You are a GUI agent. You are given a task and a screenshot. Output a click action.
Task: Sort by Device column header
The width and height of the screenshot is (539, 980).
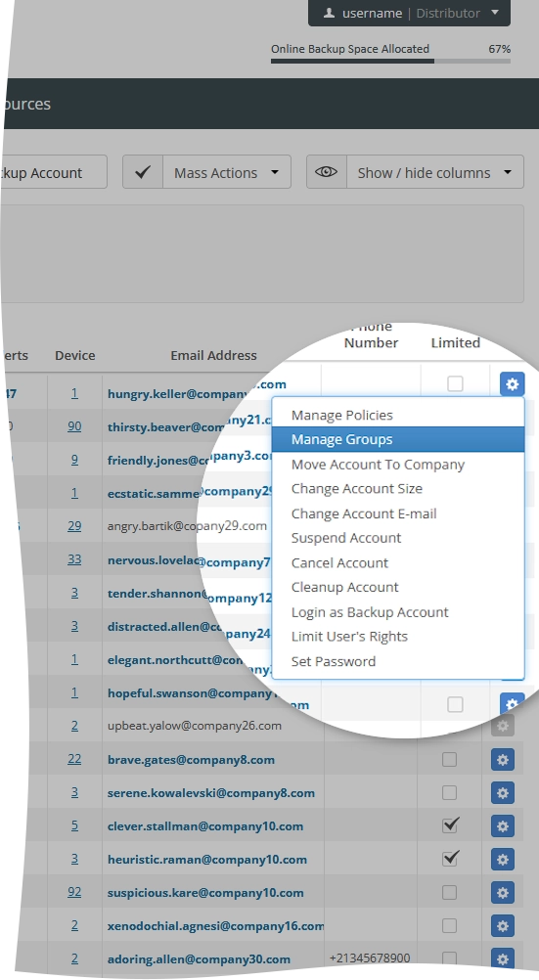75,355
